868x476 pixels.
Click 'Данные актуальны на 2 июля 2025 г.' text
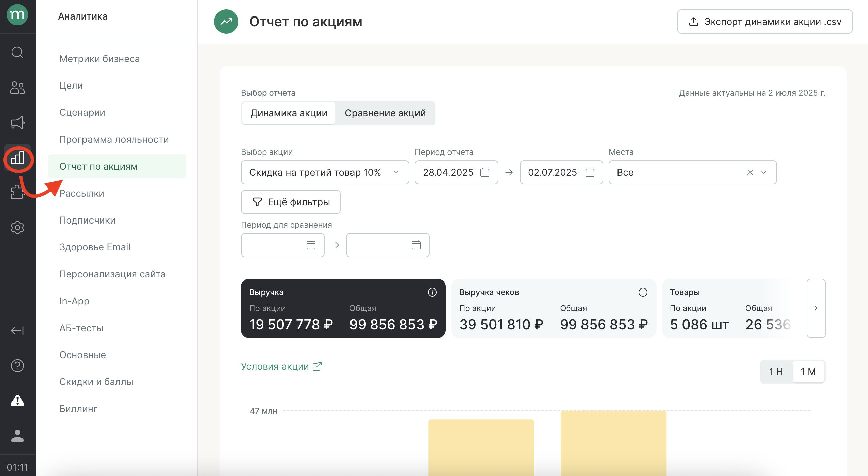(752, 93)
